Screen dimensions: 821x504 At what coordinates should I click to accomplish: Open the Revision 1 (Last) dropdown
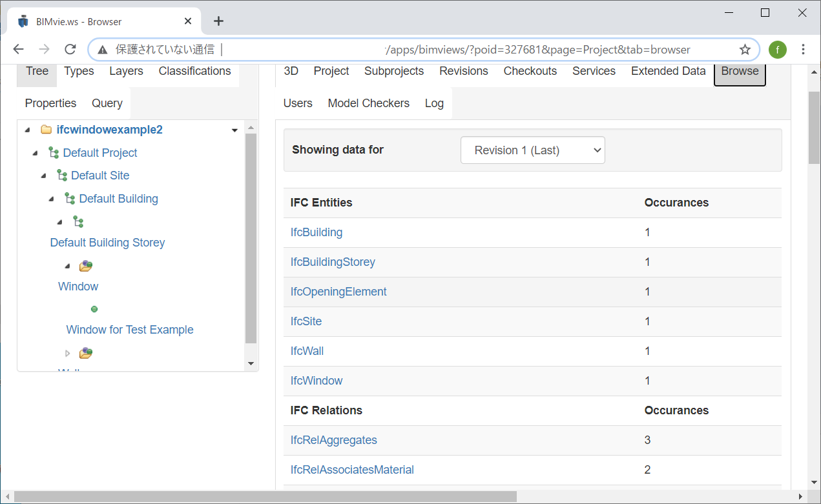point(532,150)
